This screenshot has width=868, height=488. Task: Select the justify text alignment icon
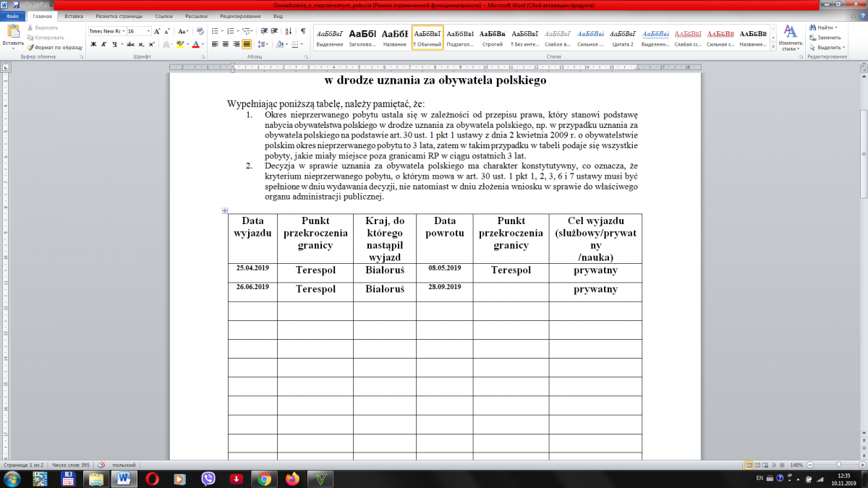(x=247, y=44)
